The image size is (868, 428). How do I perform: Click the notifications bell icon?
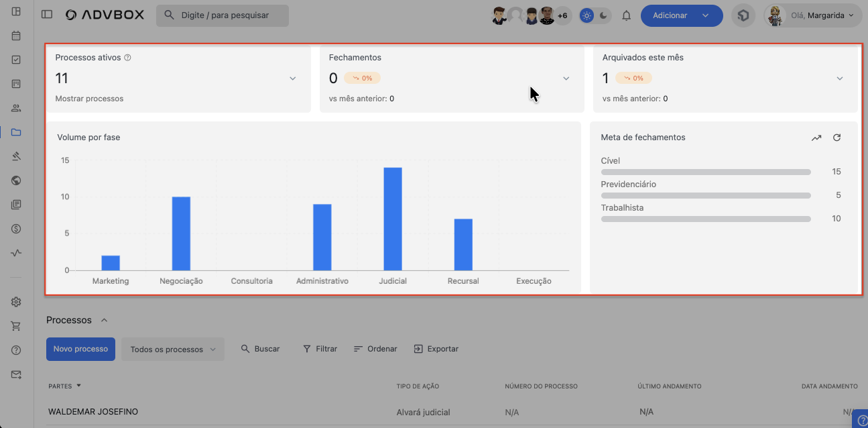coord(627,15)
